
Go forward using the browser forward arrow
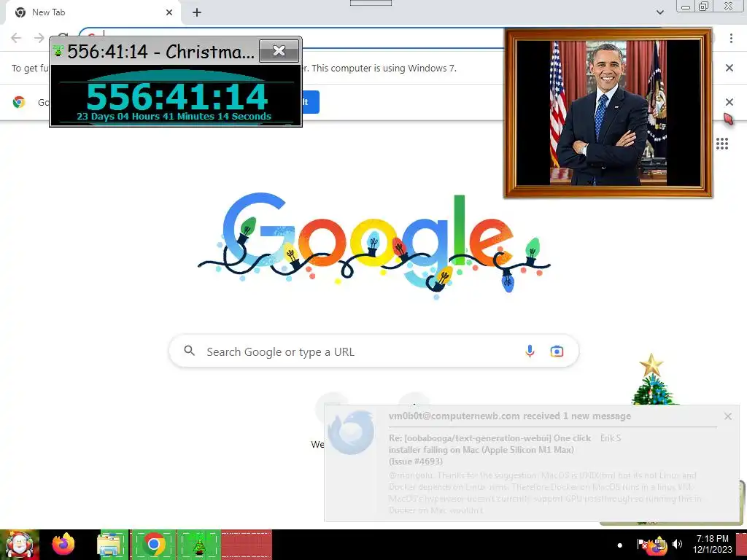pos(39,38)
